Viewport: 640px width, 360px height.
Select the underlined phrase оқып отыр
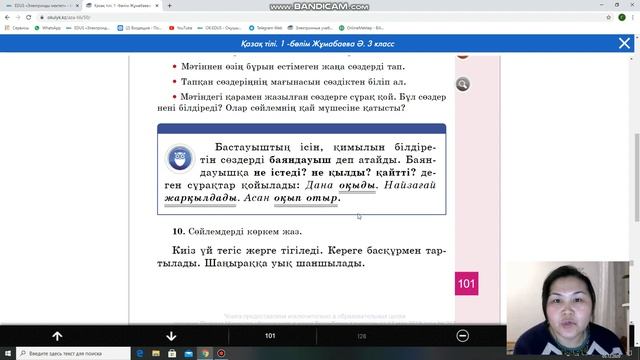coord(306,198)
